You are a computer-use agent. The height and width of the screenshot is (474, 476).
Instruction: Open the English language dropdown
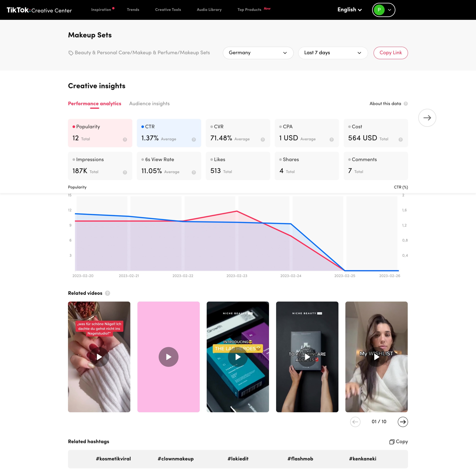click(x=349, y=10)
